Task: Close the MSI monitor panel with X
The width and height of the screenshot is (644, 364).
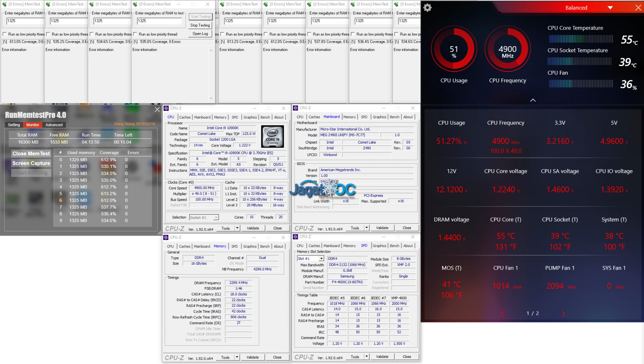Action: coord(638,8)
